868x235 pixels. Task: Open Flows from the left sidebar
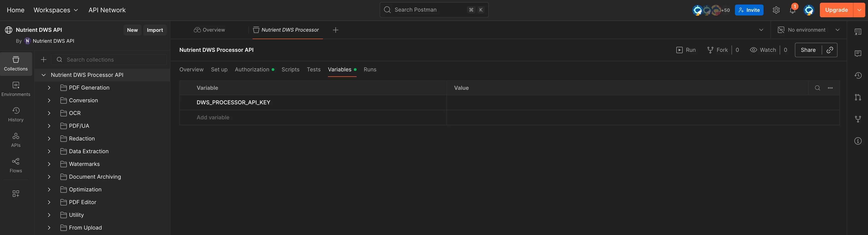[x=15, y=165]
